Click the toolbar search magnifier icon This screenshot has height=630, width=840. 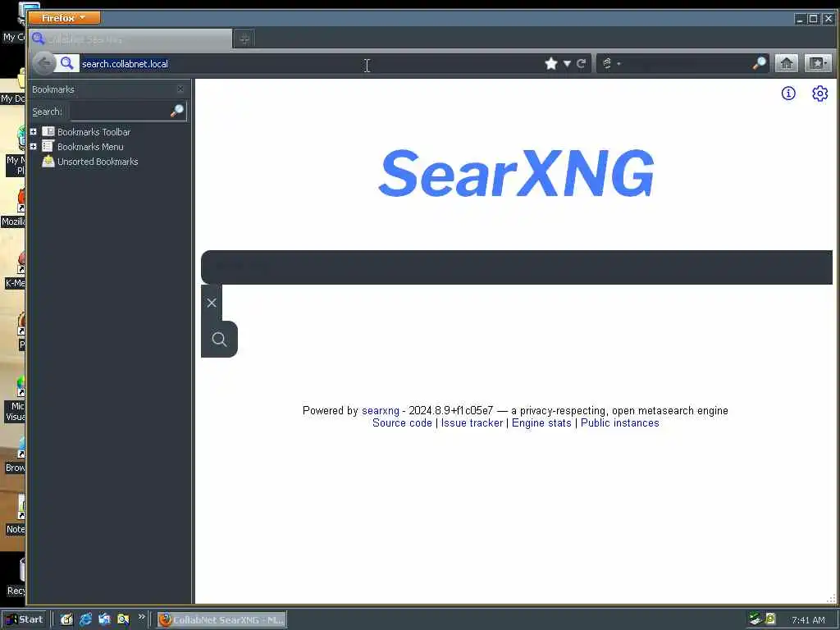point(759,64)
